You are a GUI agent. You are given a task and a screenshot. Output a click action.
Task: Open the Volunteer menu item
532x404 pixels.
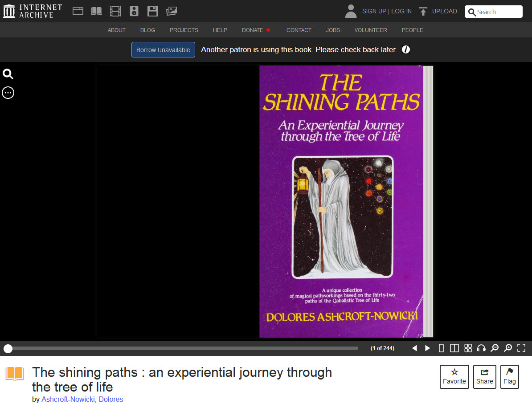point(371,30)
